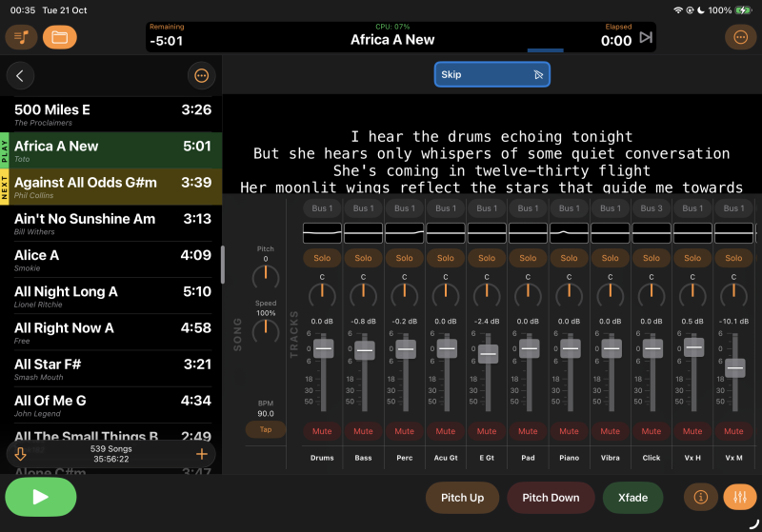
Task: Skip to next track in transport bar
Action: point(646,38)
